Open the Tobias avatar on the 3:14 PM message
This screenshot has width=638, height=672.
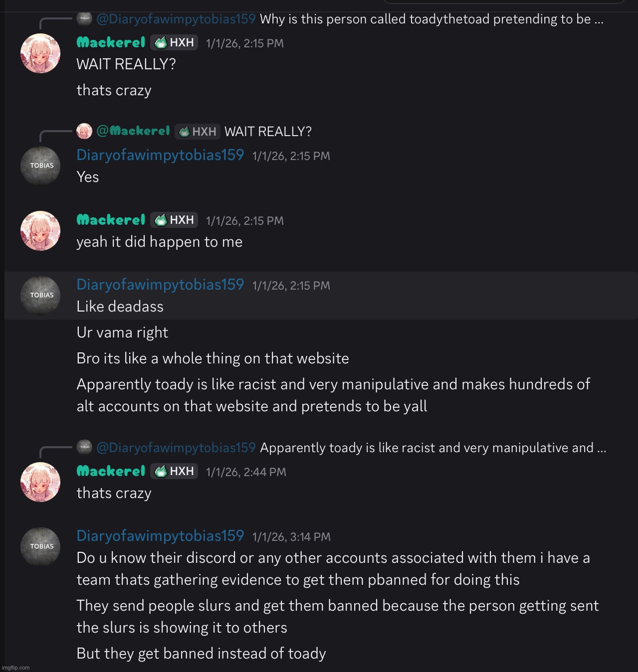[x=40, y=546]
